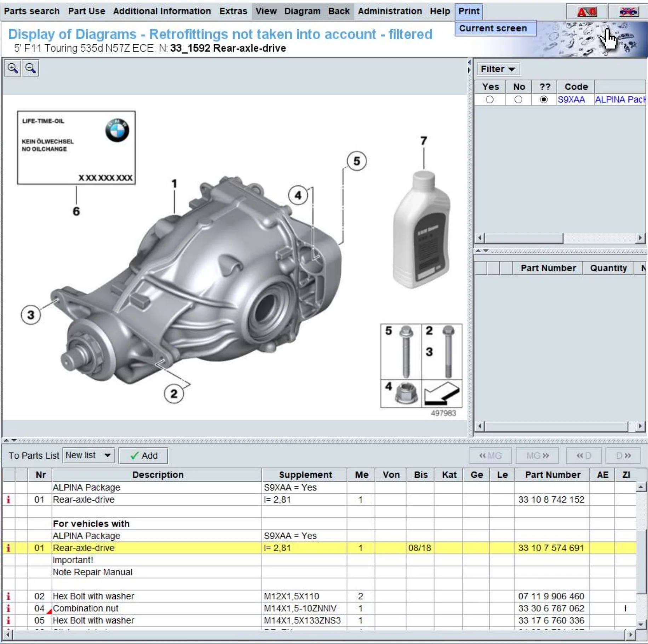This screenshot has height=644, width=648.
Task: Choose Current screen from Print menu
Action: 495,28
